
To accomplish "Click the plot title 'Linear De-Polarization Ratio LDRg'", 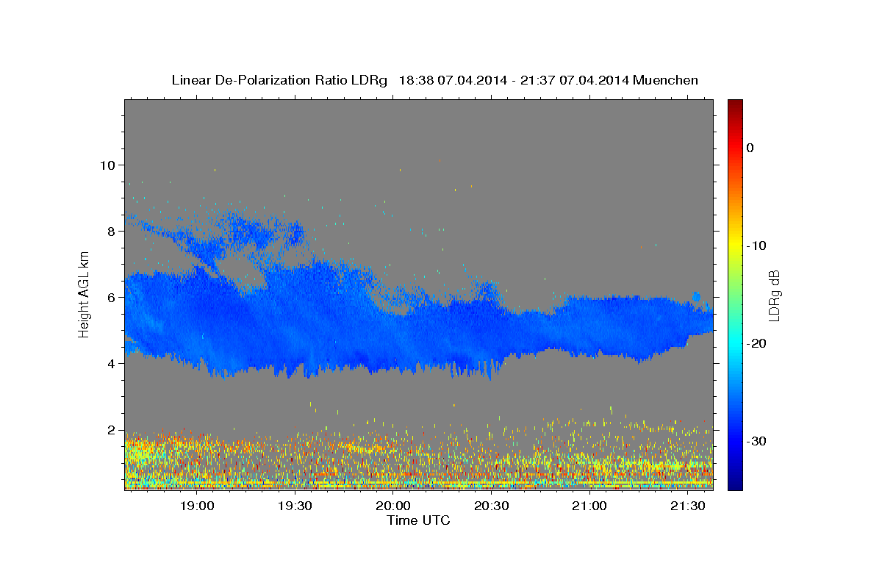I will pos(279,80).
